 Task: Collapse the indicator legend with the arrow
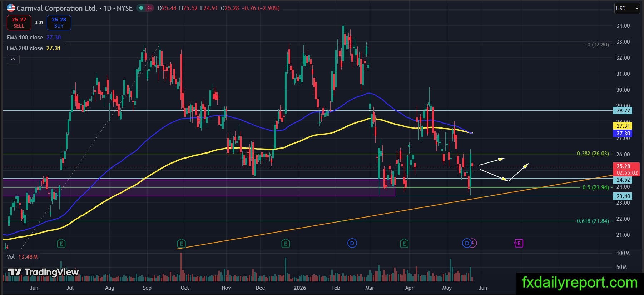(13, 59)
